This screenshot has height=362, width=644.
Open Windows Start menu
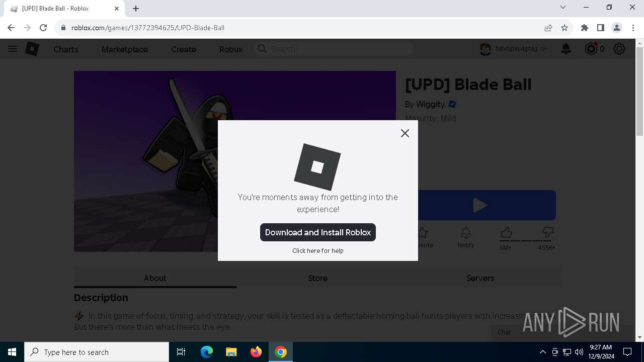[x=12, y=352]
